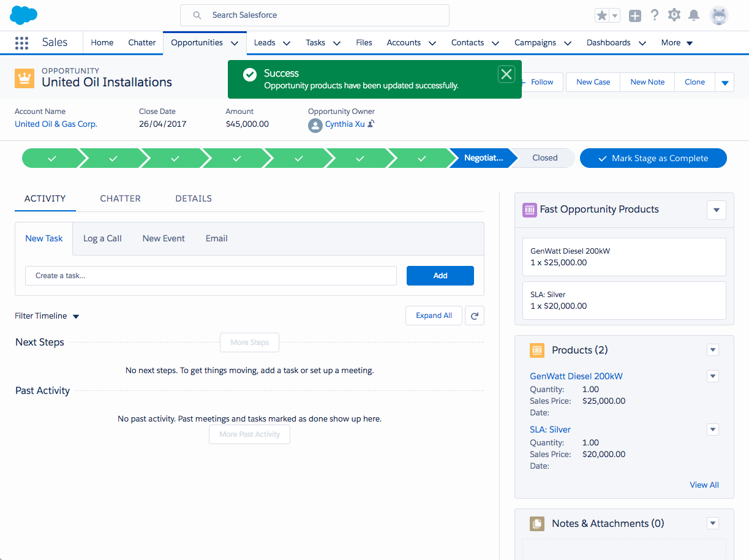Click Mark Stage as Complete
This screenshot has height=560, width=749.
[x=653, y=158]
